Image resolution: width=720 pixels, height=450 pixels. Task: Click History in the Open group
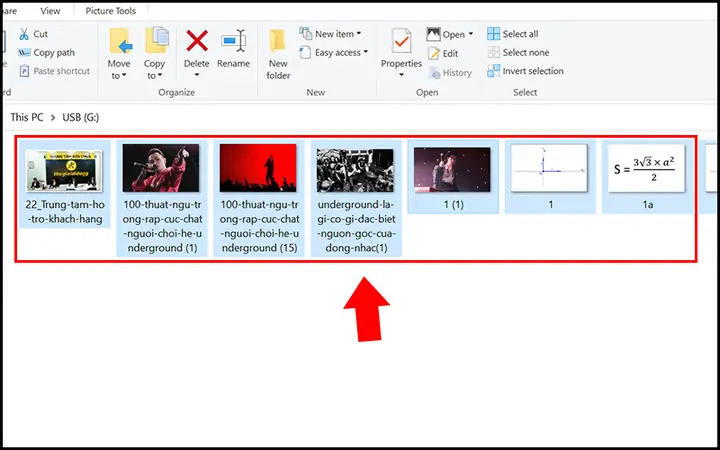(450, 73)
